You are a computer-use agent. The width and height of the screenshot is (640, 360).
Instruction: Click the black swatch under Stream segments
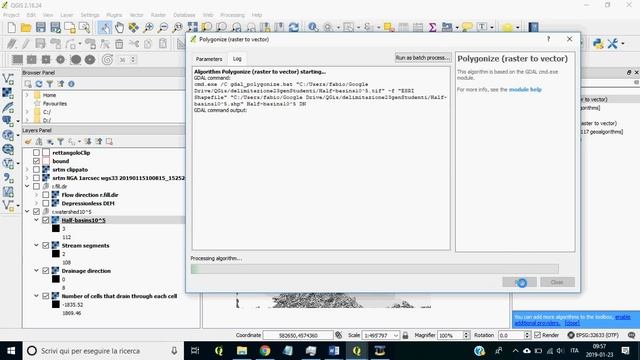click(56, 254)
